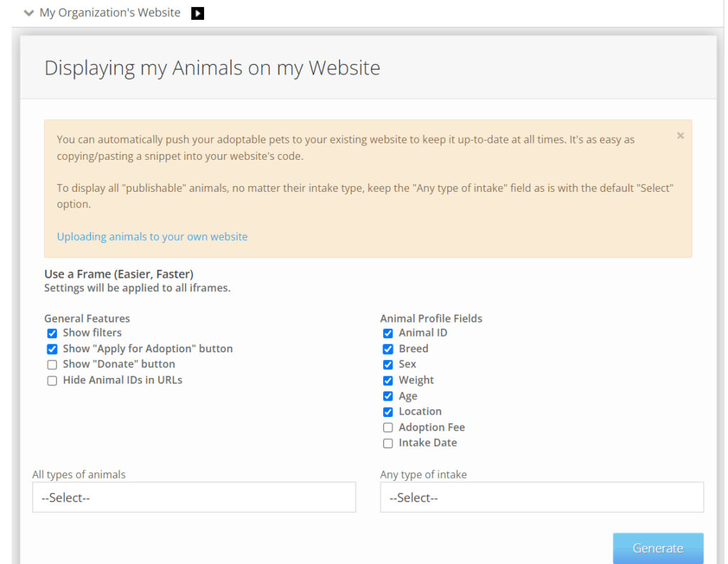Open the Any type of intake dropdown
Image resolution: width=728 pixels, height=564 pixels.
(x=542, y=497)
